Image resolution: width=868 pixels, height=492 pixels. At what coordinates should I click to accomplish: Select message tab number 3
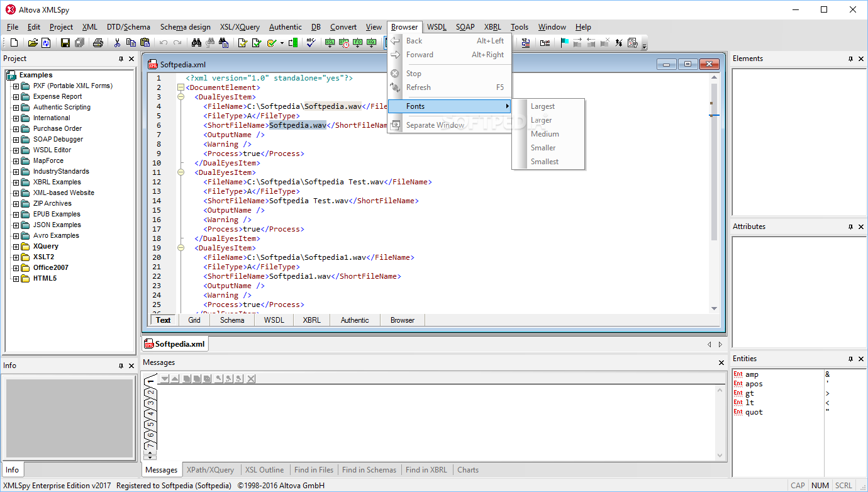pyautogui.click(x=150, y=403)
